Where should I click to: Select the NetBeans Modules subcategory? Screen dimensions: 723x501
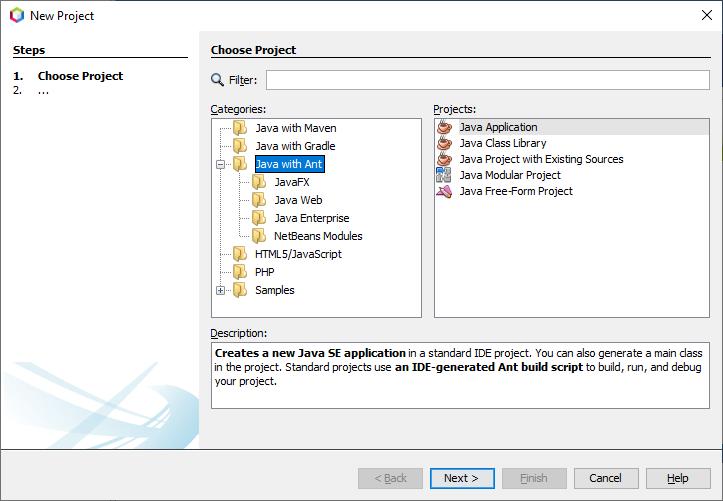pyautogui.click(x=318, y=236)
